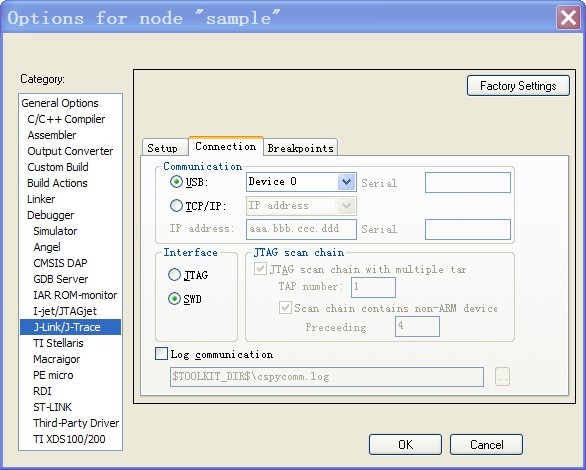The image size is (586, 470).
Task: Select TI XDS100/200 in category list
Action: click(69, 439)
